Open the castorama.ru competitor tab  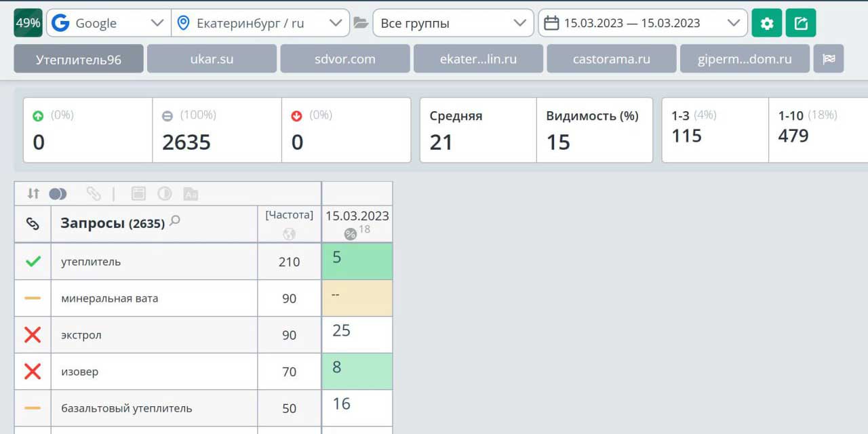(612, 59)
